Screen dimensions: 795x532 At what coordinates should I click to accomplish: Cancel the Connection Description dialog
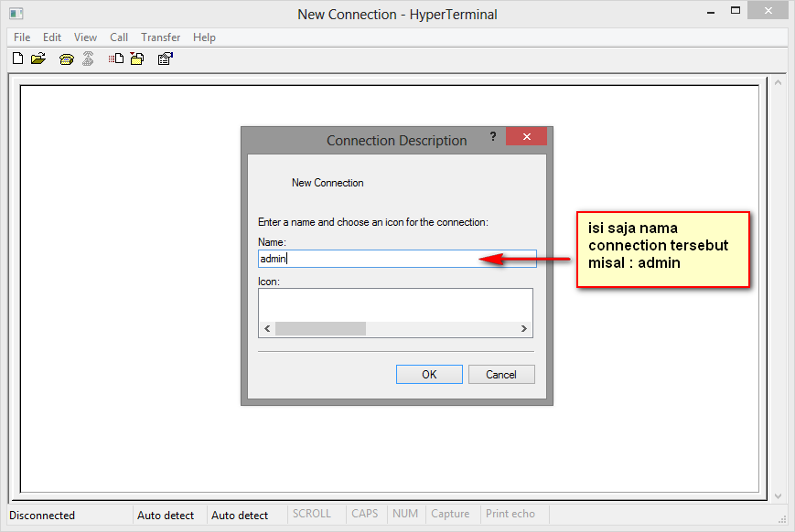click(x=501, y=375)
